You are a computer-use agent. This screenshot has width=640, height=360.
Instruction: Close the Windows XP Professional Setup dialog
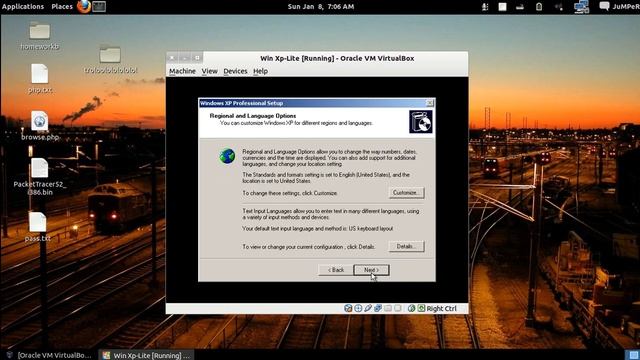[430, 103]
